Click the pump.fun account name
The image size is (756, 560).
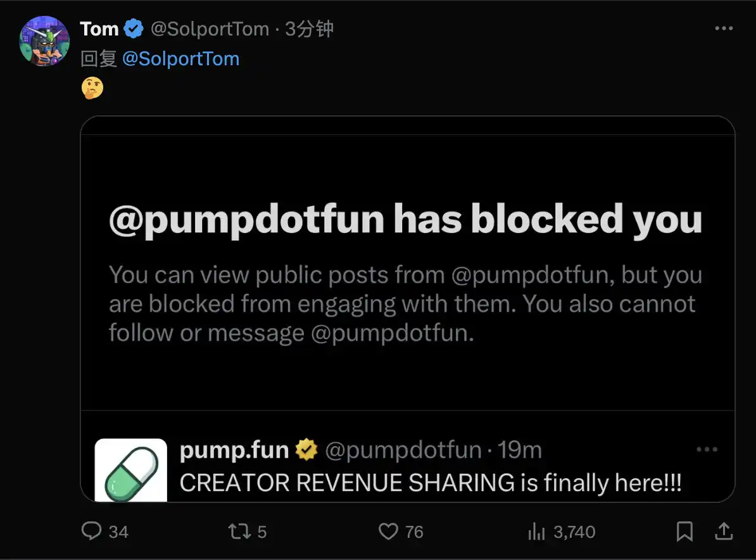pos(234,450)
